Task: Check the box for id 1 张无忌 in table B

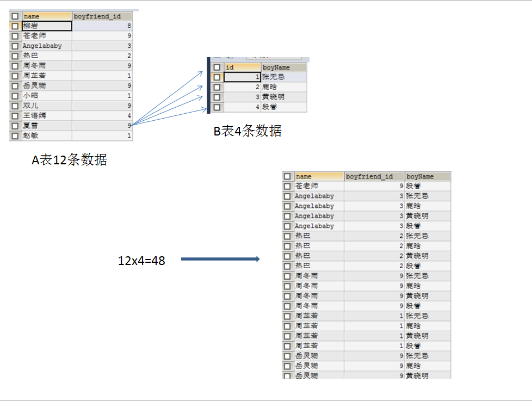Action: 217,77
